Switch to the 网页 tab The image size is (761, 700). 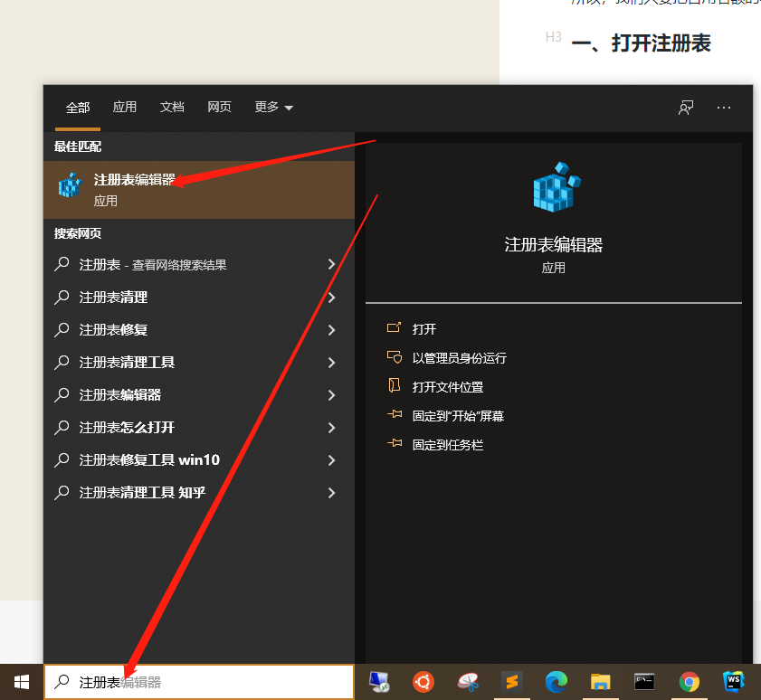219,106
